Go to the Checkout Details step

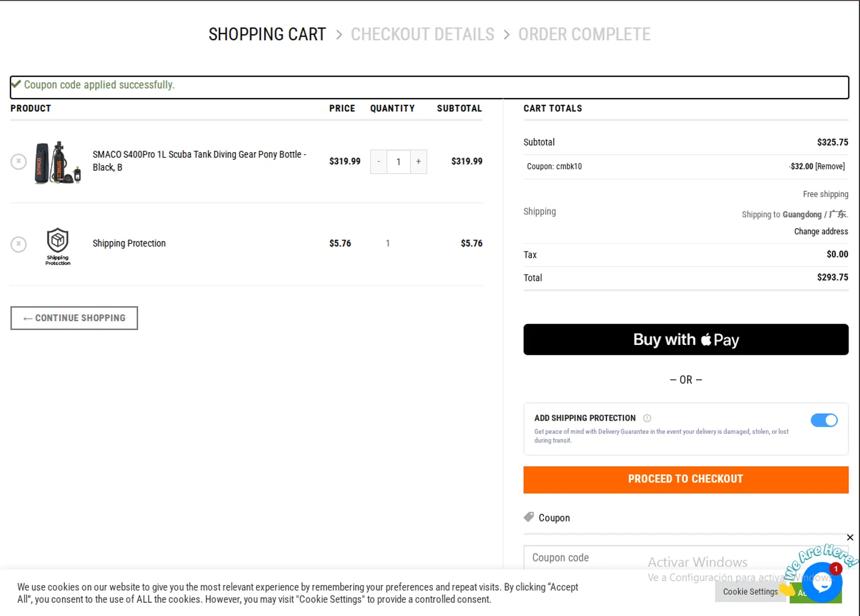tap(423, 34)
